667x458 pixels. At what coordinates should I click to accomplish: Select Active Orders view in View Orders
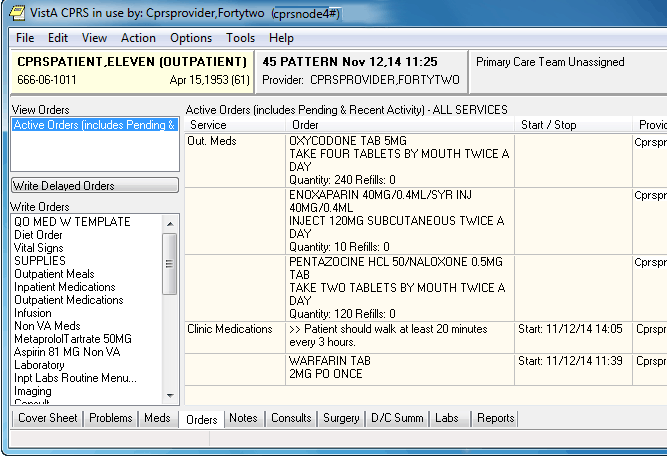click(x=94, y=125)
